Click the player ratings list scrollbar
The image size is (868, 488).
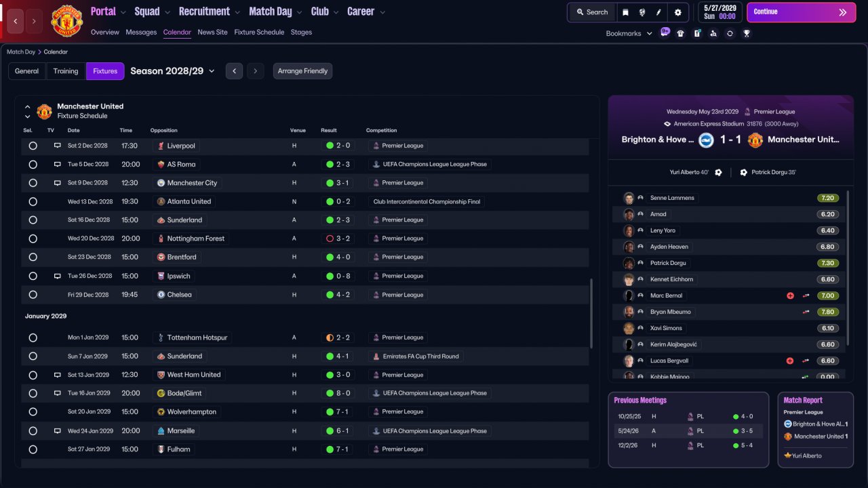click(x=848, y=268)
